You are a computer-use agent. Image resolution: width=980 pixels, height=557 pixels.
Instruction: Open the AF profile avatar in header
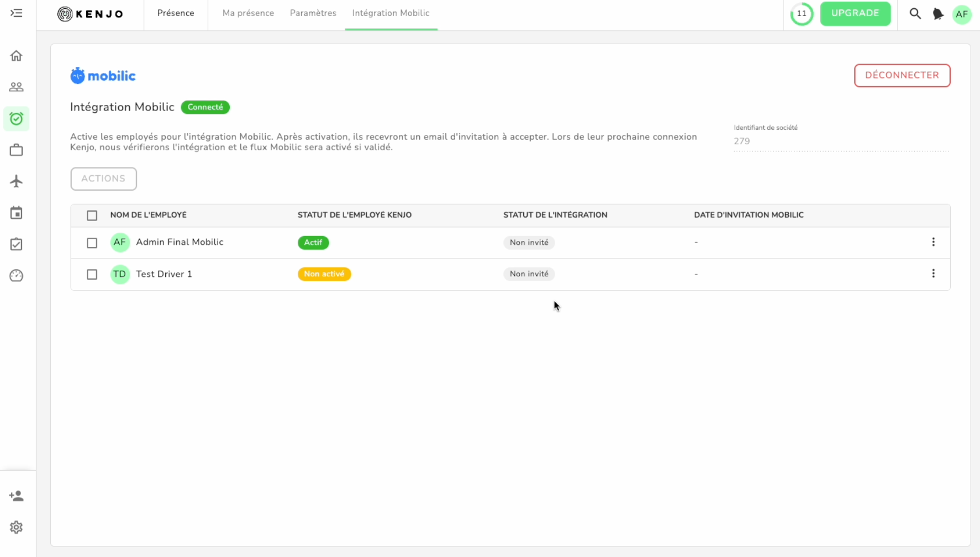point(962,14)
